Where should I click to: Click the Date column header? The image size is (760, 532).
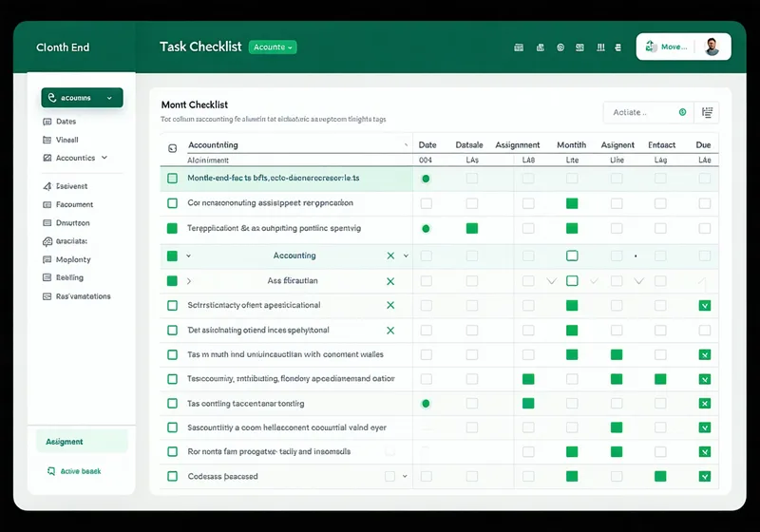(x=427, y=144)
